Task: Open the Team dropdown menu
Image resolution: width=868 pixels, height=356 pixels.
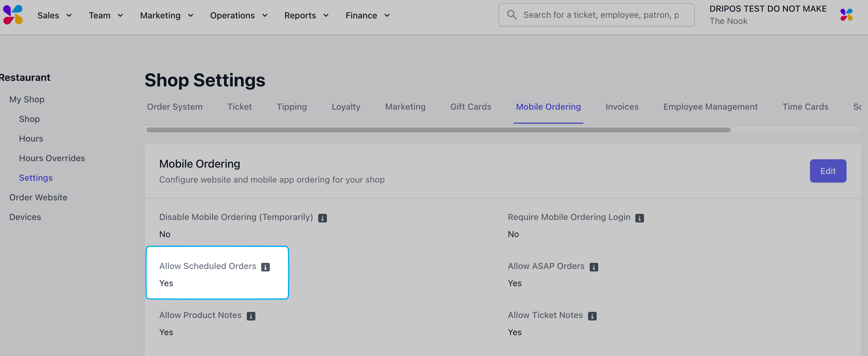Action: pos(106,16)
